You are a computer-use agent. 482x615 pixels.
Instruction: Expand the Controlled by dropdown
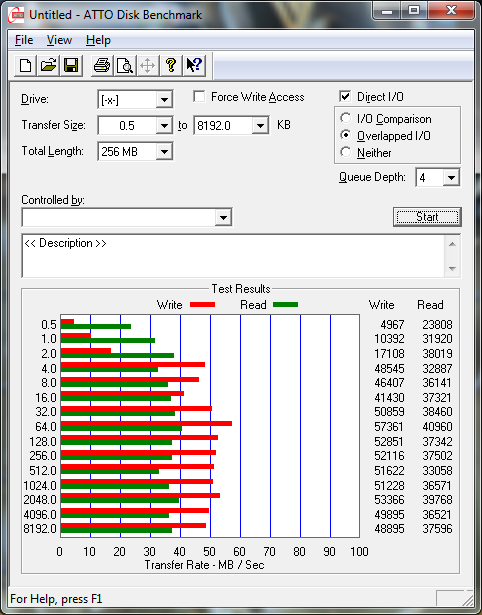tap(224, 217)
